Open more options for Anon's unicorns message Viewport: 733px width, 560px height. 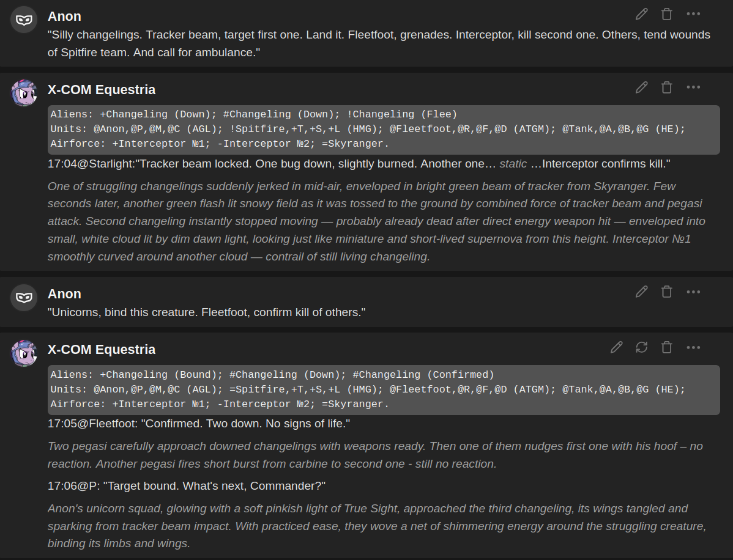693,292
